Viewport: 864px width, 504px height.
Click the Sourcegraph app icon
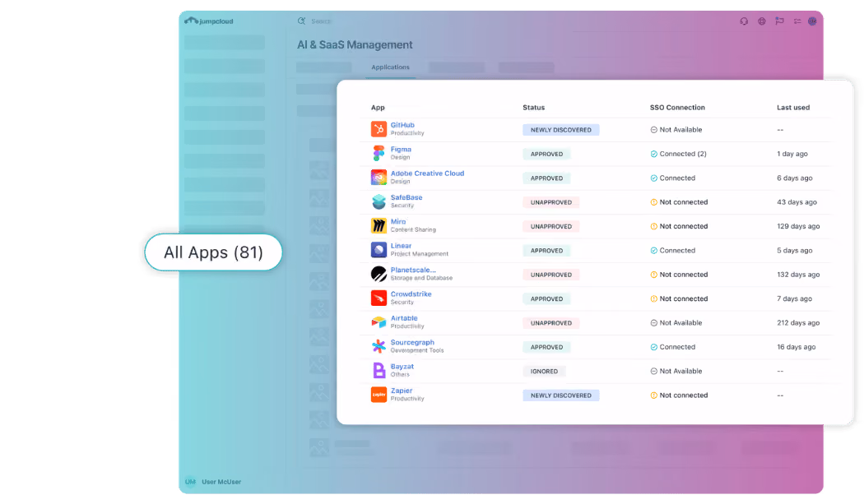click(x=379, y=346)
